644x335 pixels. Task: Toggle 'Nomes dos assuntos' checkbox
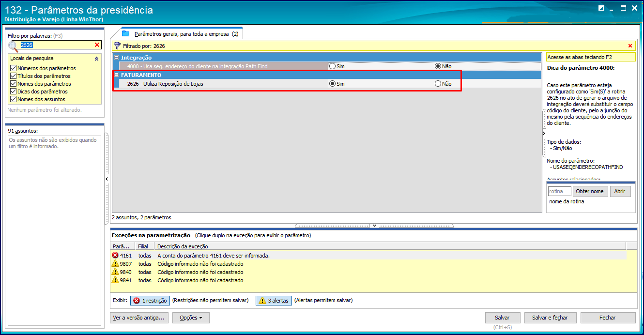(x=13, y=99)
